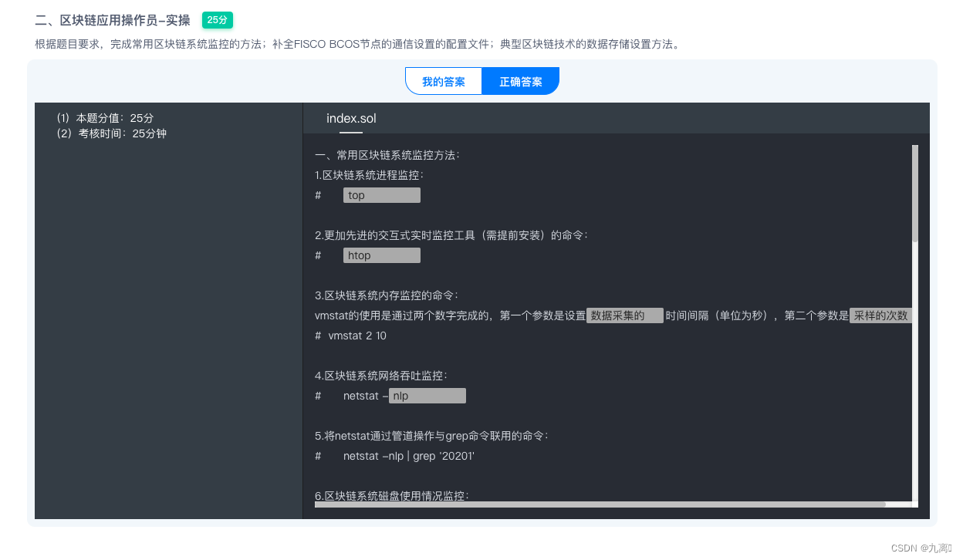Screen dimensions: 963x560
Task: Click the command line vmstat 2 10
Action: point(351,336)
